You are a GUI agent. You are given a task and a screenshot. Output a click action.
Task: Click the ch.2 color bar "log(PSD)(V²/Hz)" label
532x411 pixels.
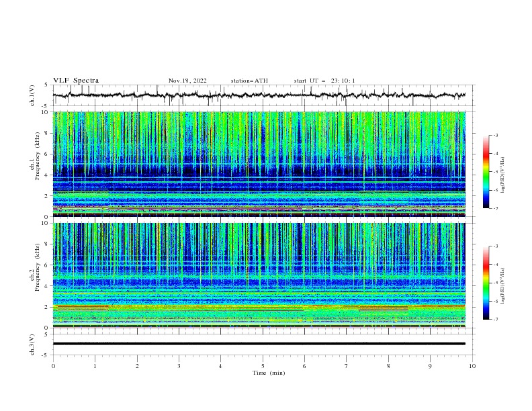(502, 286)
